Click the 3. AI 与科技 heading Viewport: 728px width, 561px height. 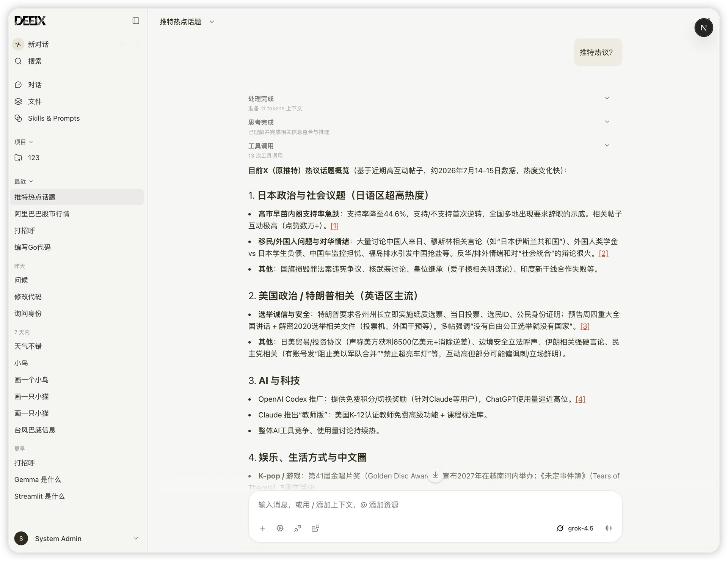[x=274, y=380]
